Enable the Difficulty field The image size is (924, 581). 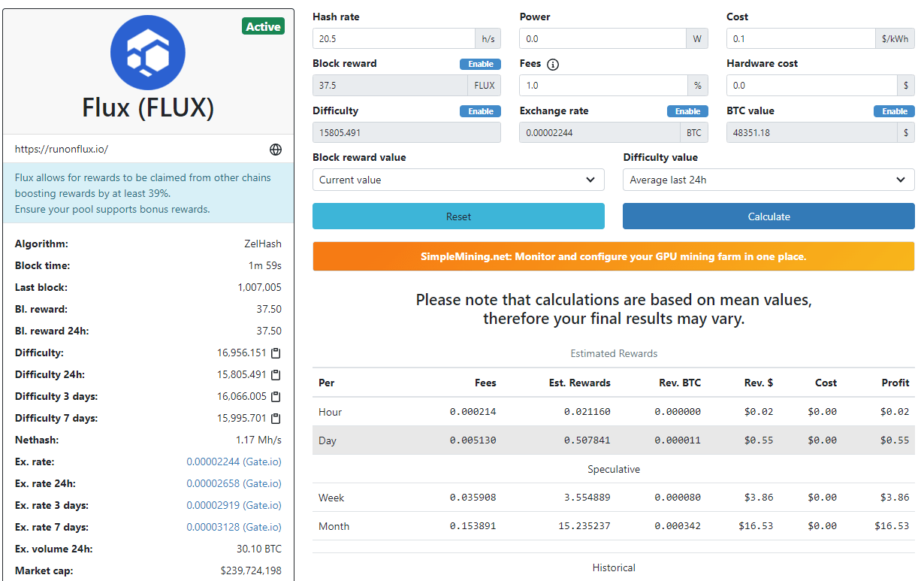(480, 111)
